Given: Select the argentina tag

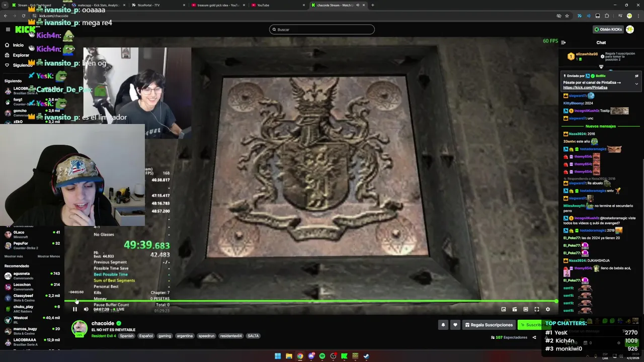Looking at the screenshot, I should coord(185,336).
